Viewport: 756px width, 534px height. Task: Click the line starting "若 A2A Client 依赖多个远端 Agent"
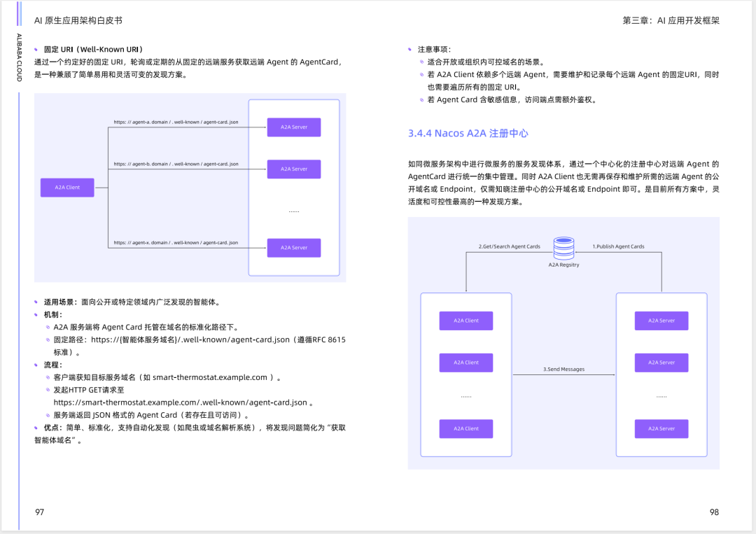[573, 74]
